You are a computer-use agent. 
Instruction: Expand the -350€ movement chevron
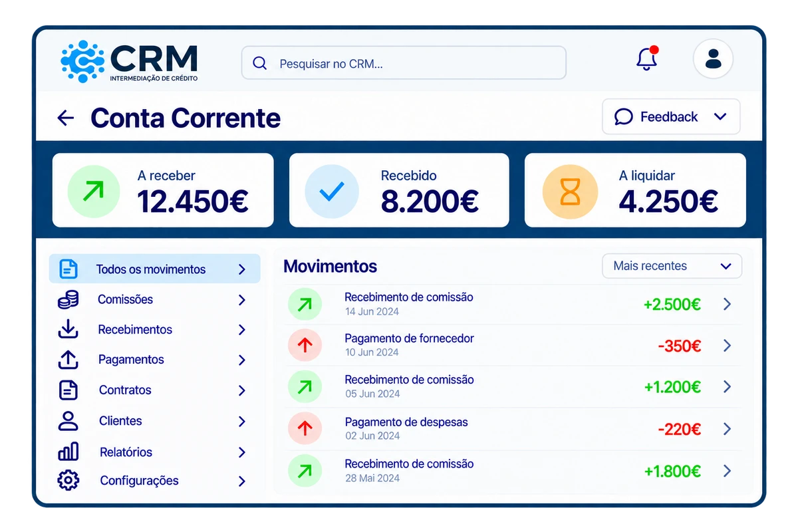(727, 346)
